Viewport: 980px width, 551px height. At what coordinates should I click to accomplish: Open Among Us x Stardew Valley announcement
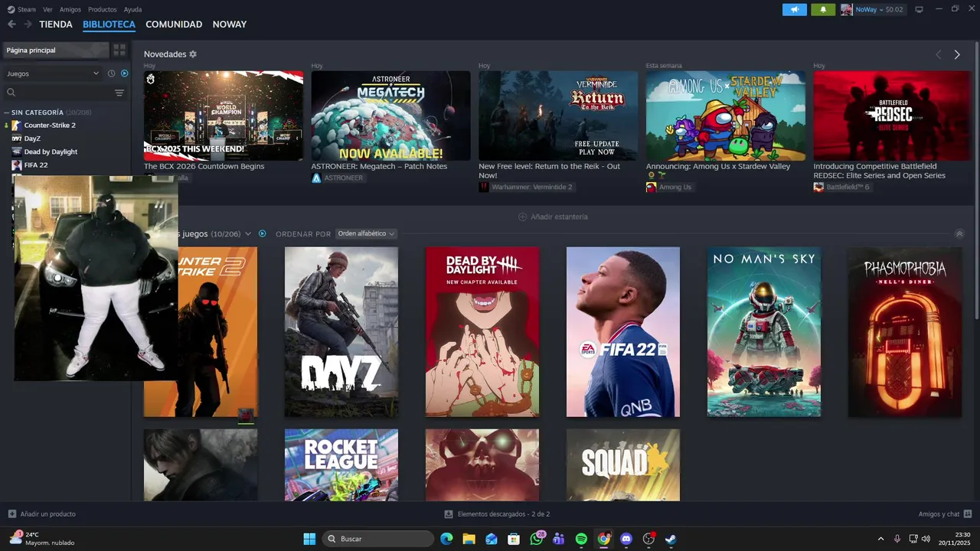726,116
